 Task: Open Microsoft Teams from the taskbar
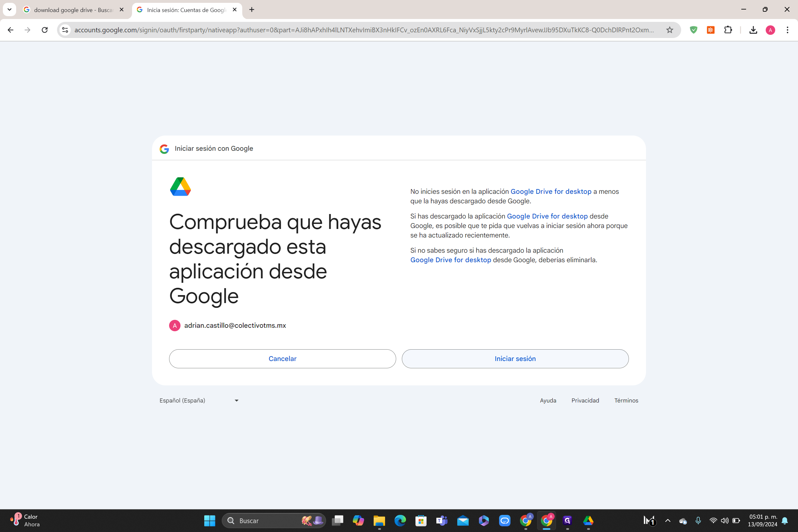point(442,521)
